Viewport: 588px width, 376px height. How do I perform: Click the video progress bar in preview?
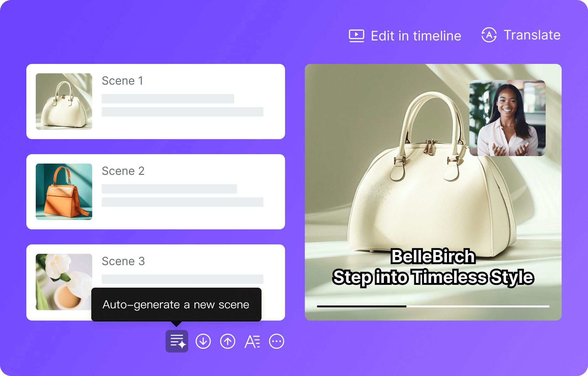433,306
